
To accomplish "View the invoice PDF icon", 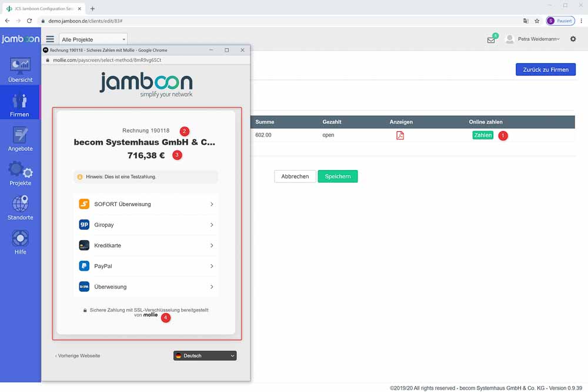I will tap(400, 135).
